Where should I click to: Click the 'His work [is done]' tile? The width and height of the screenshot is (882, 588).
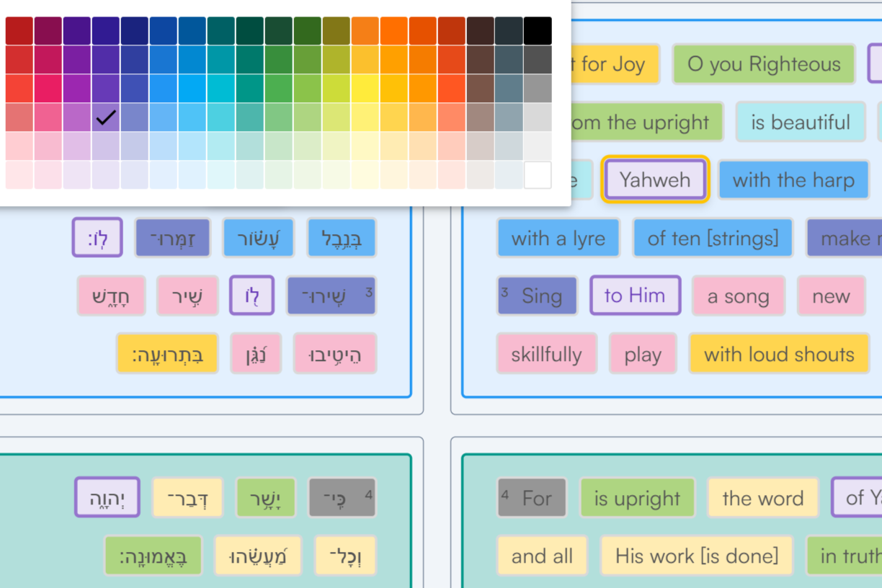[696, 556]
